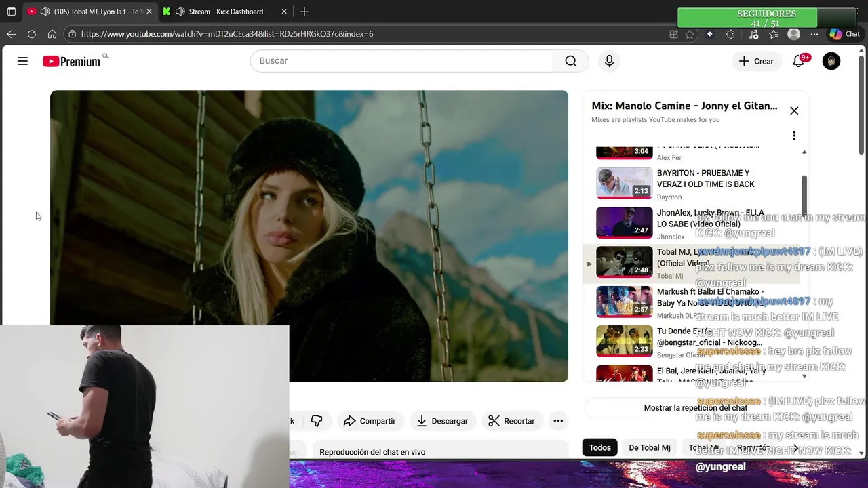868x488 pixels.
Task: Click the dislike thumbs-down button
Action: click(x=316, y=421)
